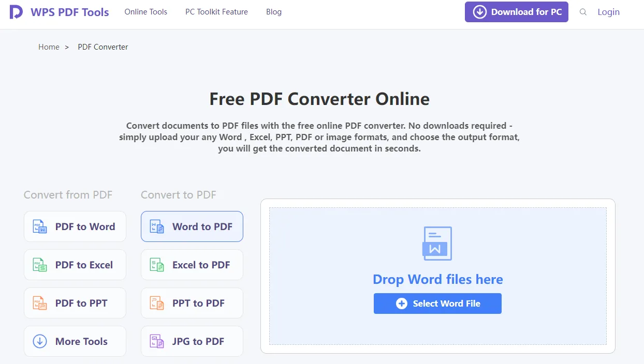Image resolution: width=644 pixels, height=364 pixels.
Task: Select the Excel to PDF conversion icon
Action: tap(156, 265)
